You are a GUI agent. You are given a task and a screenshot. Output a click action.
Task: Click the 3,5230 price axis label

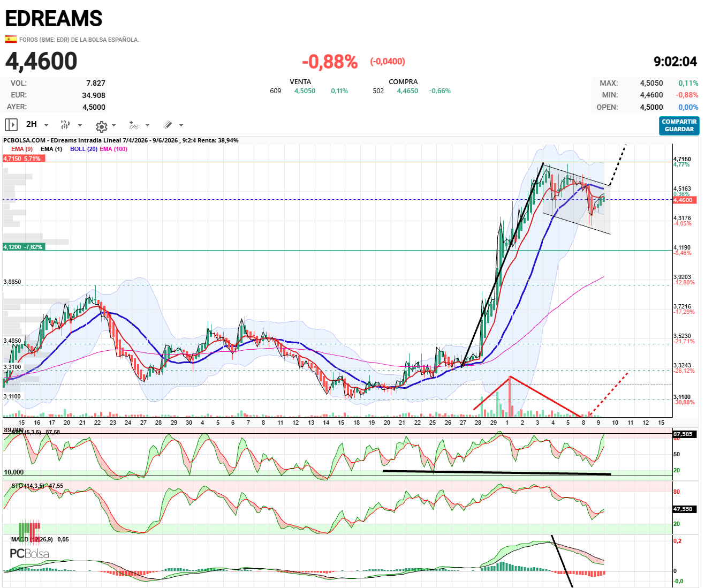pos(682,336)
